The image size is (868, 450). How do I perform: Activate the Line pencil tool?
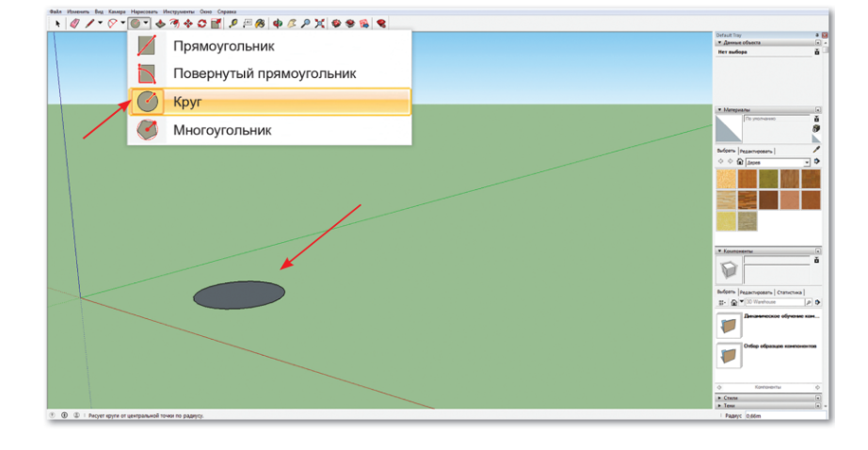[x=89, y=24]
